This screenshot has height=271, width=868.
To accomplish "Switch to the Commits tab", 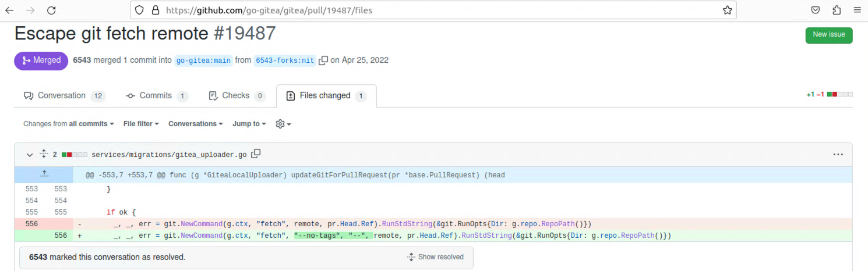I will pos(157,96).
